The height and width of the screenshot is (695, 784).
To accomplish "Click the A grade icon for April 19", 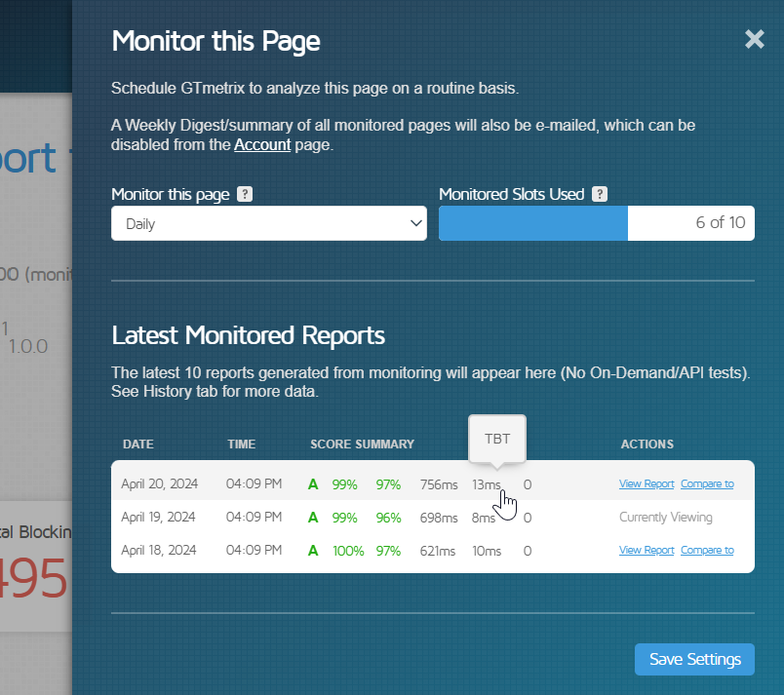I will coord(313,518).
